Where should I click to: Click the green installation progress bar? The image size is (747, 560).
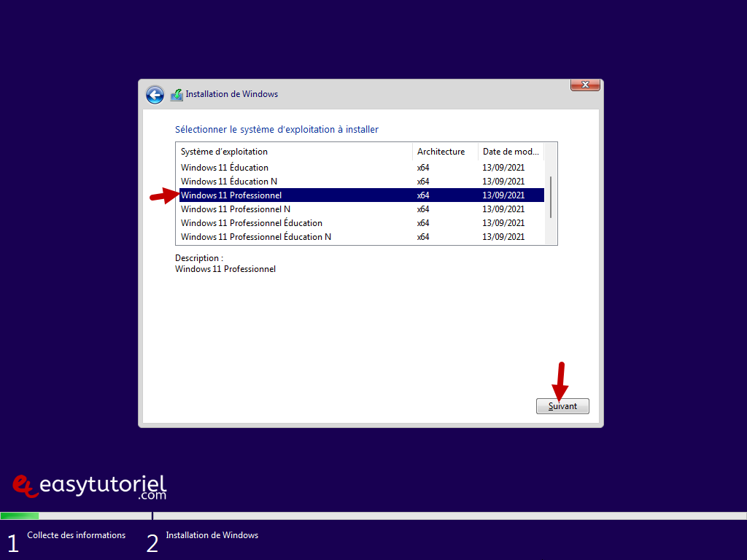coord(20,516)
